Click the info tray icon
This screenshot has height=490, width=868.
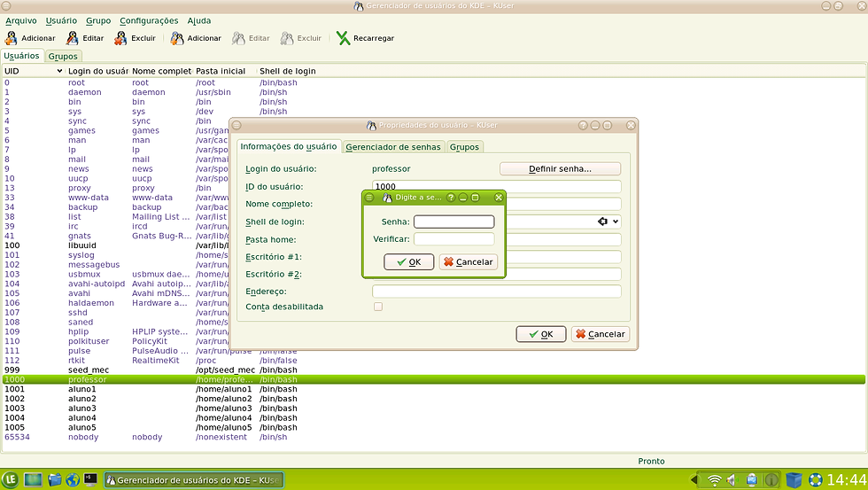pyautogui.click(x=771, y=480)
